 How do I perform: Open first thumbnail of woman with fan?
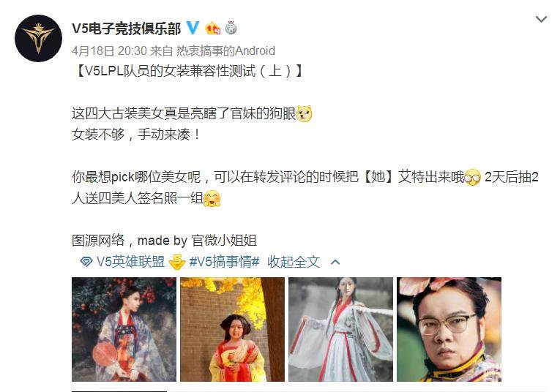coord(124,330)
